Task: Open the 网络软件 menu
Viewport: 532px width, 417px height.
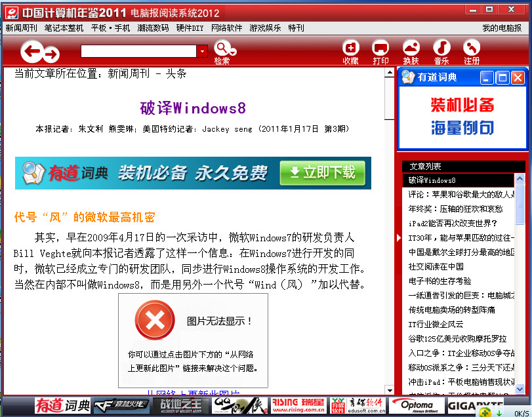Action: (227, 28)
